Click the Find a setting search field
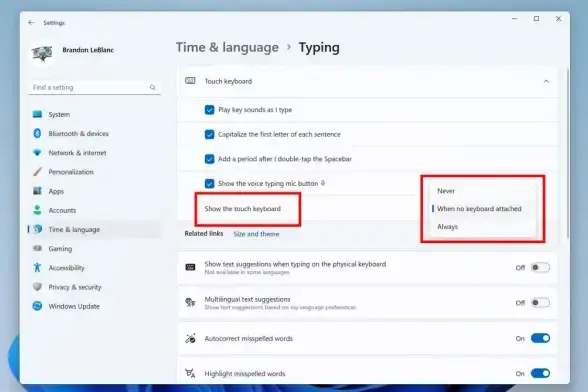588x392 pixels. 94,87
